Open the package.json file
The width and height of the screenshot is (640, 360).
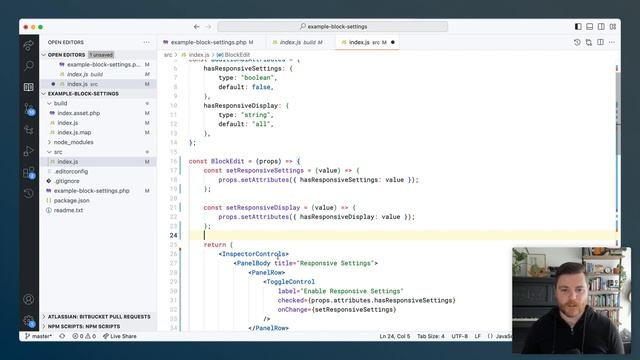click(98, 200)
